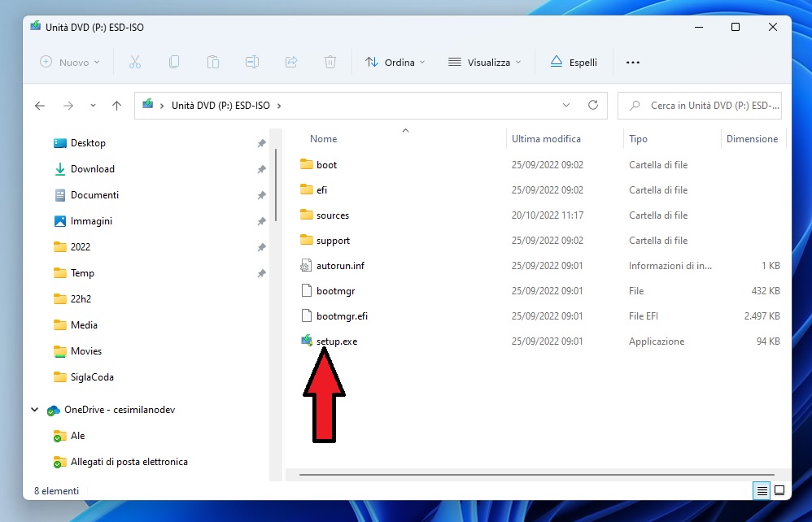Viewport: 812px width, 522px height.
Task: Click the 8 elementi status text
Action: point(56,490)
